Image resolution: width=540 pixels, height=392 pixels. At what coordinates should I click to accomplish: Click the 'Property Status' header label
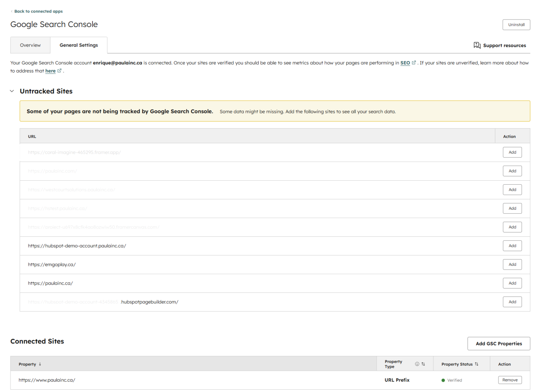[457, 364]
